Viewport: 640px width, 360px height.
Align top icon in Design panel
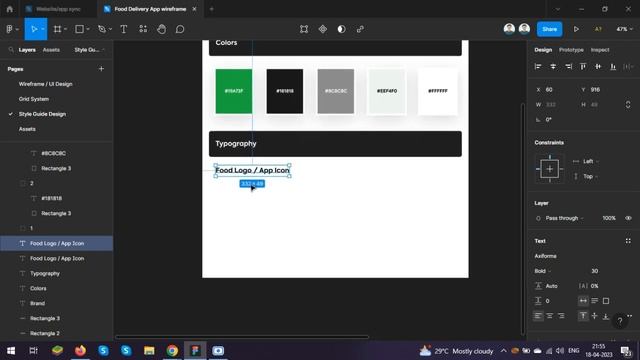(x=583, y=67)
